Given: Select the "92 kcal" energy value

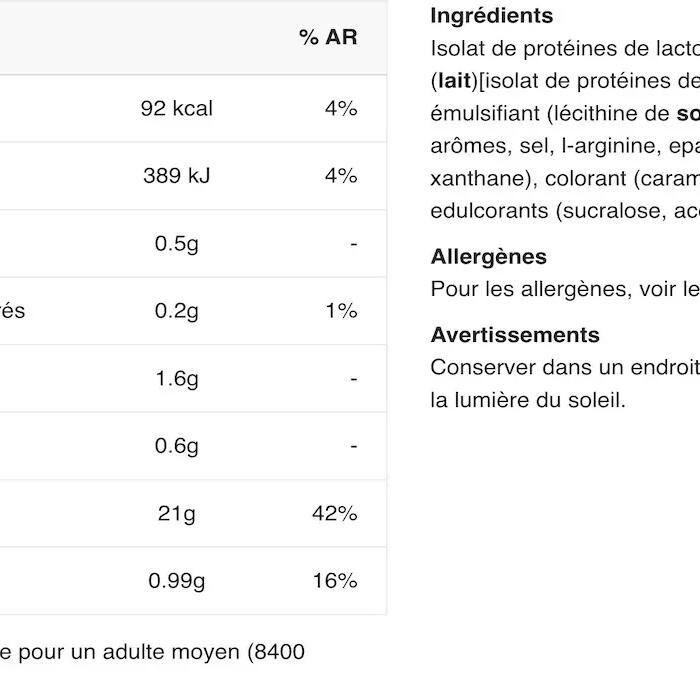Looking at the screenshot, I should (x=177, y=108).
